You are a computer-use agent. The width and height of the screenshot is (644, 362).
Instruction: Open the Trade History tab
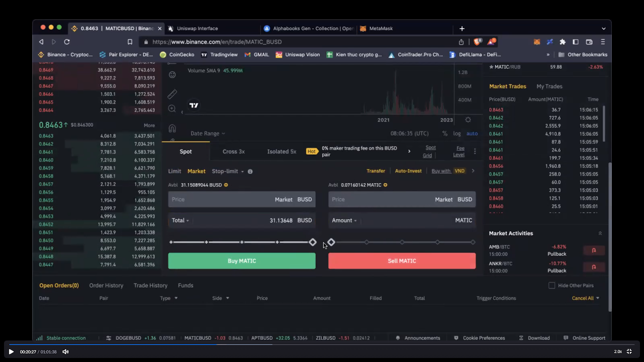(x=151, y=286)
